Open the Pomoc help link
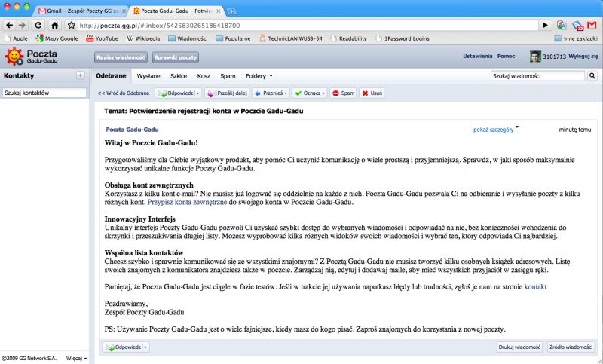 click(506, 56)
